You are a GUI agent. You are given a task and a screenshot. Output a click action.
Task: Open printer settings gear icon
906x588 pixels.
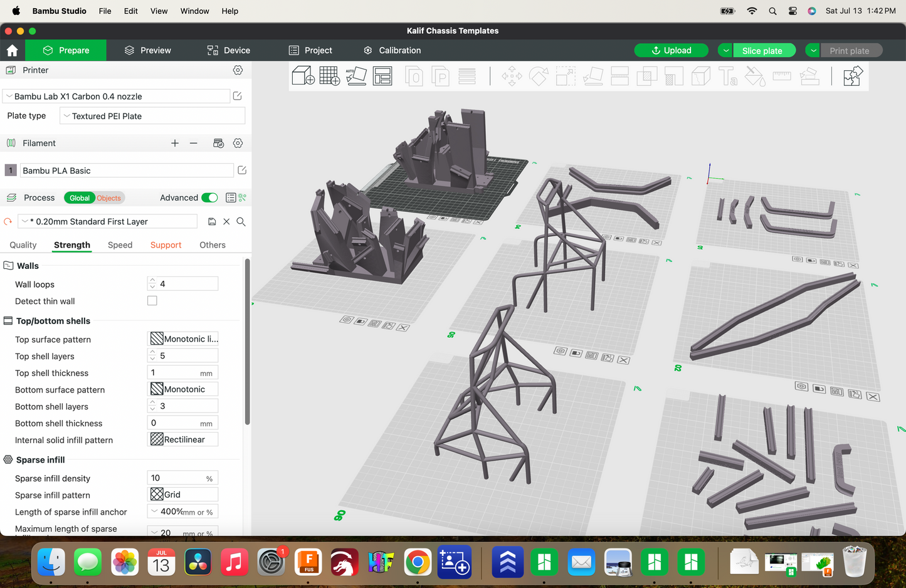(238, 70)
